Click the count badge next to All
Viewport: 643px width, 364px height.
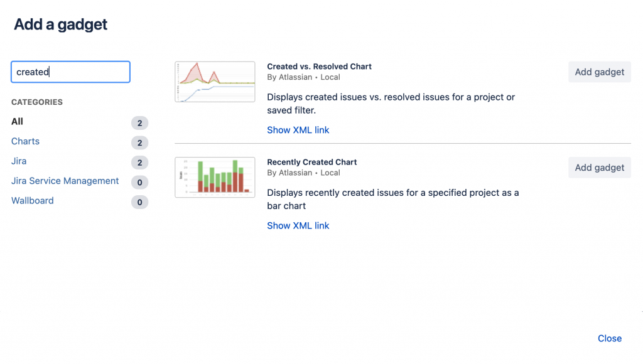click(139, 123)
